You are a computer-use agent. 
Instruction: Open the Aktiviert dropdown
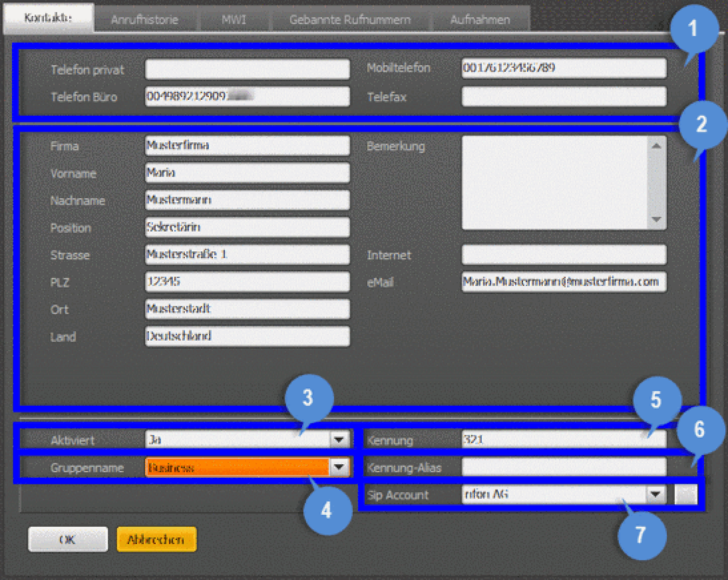339,440
